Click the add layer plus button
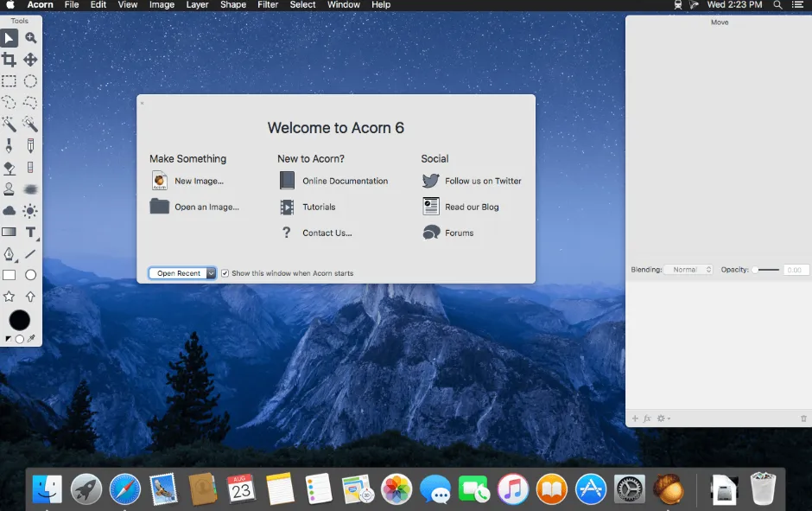This screenshot has width=812, height=511. 635,418
